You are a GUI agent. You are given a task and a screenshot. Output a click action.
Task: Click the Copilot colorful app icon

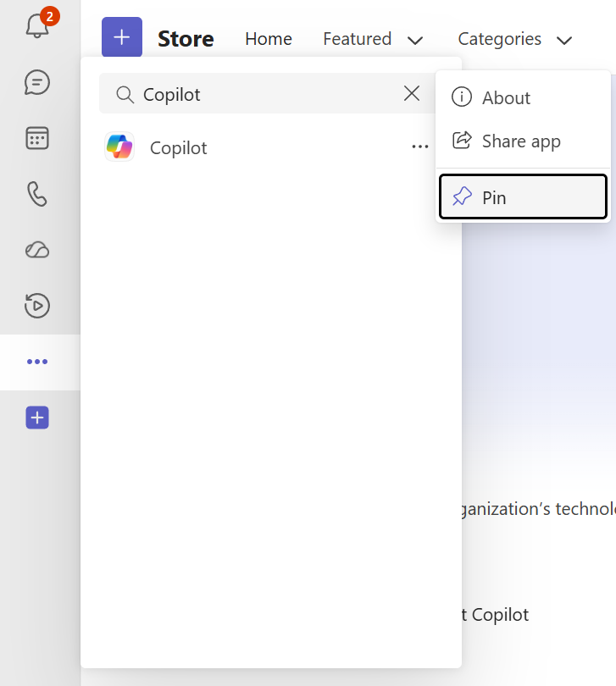(119, 147)
